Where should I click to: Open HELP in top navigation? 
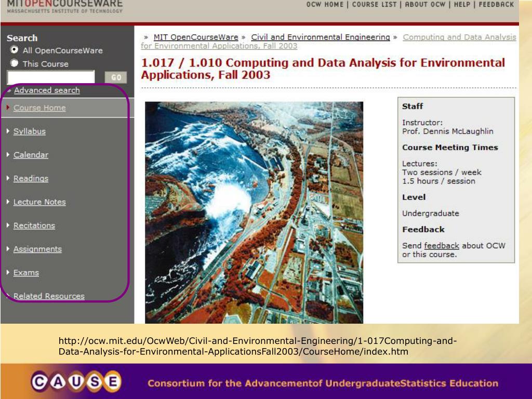click(x=462, y=4)
